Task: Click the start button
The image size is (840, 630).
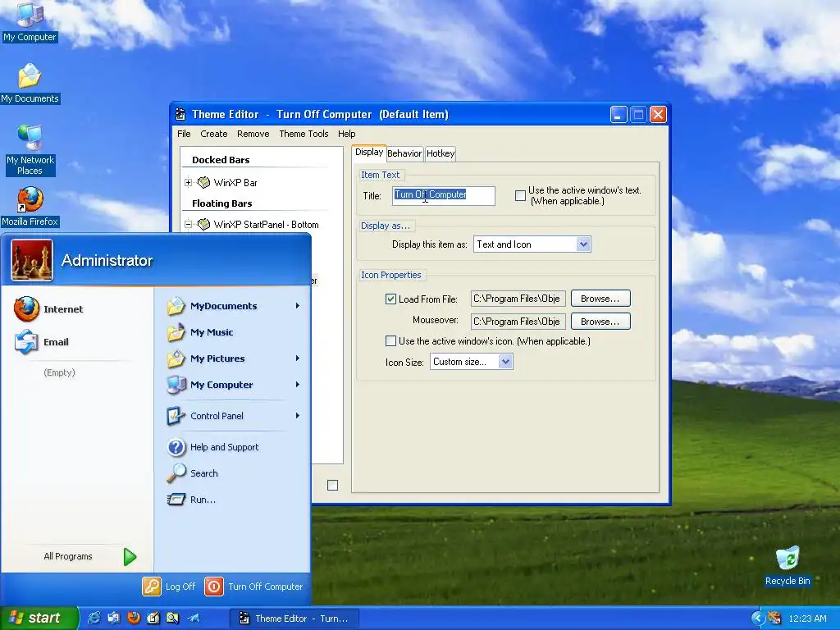Action: point(39,618)
